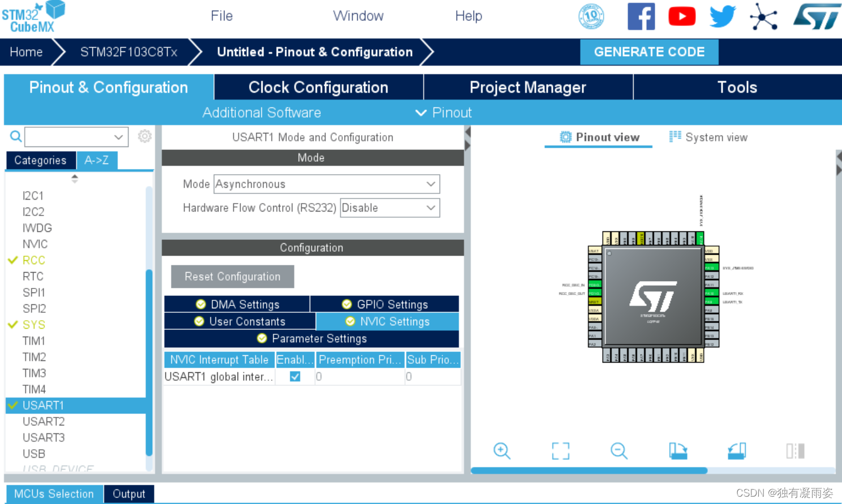842x504 pixels.
Task: Go to STM32F103C8Tx breadcrumb
Action: click(129, 52)
